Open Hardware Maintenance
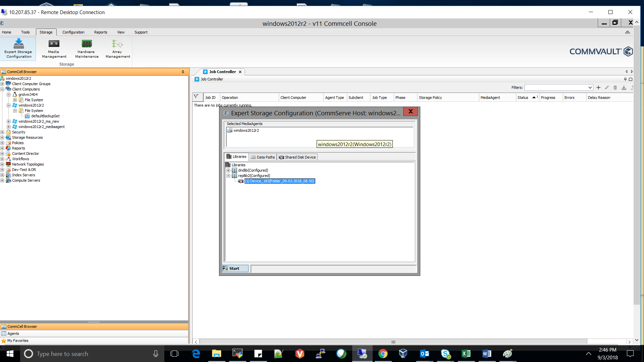 (87, 48)
